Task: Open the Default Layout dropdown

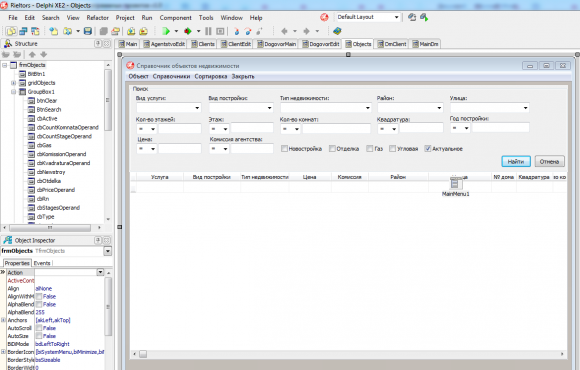Action: (396, 17)
